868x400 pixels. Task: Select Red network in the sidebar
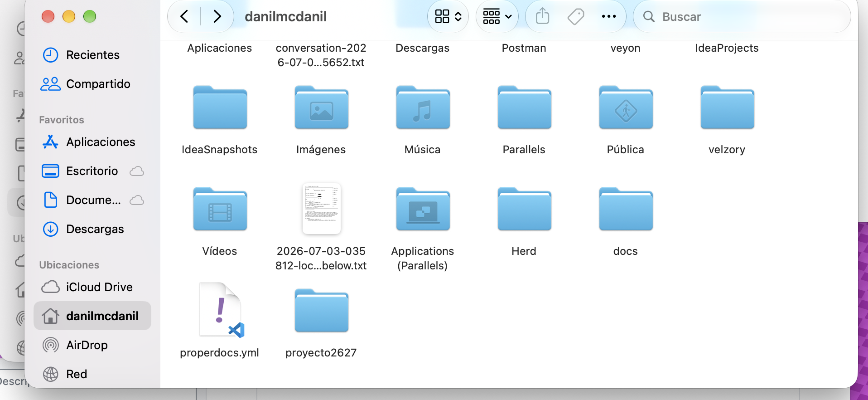[92, 374]
